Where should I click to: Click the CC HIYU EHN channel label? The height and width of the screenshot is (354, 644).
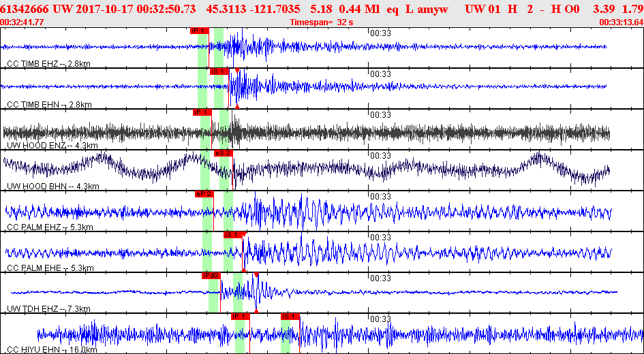coord(52,350)
